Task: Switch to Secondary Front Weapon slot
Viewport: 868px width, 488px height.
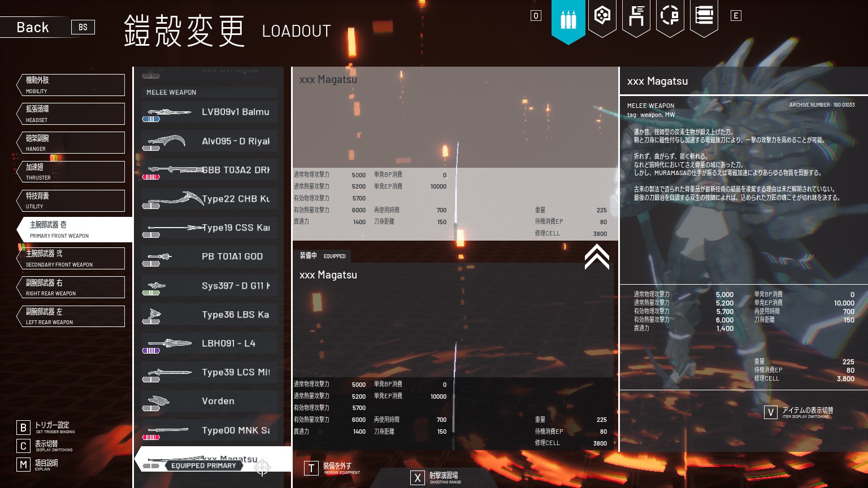Action: click(71, 258)
